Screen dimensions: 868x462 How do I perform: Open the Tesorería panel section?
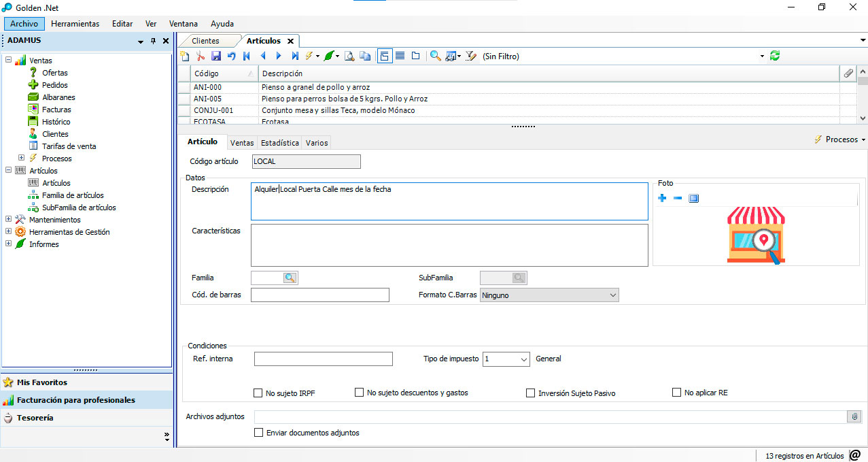[x=35, y=418]
